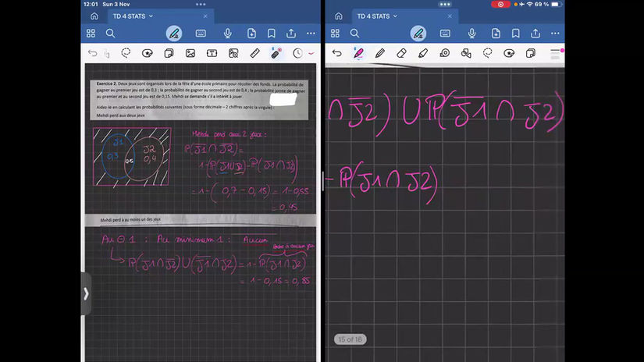
Task: Open keyboard typing mode in right window
Action: pos(445,34)
